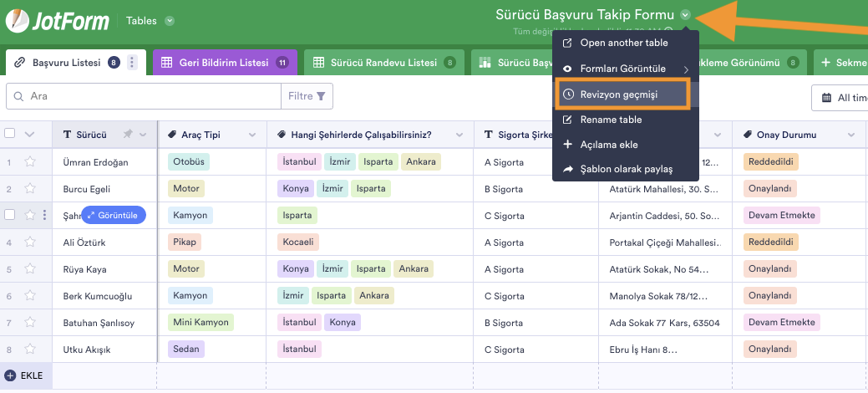
Task: Click the filter funnel icon
Action: 321,96
